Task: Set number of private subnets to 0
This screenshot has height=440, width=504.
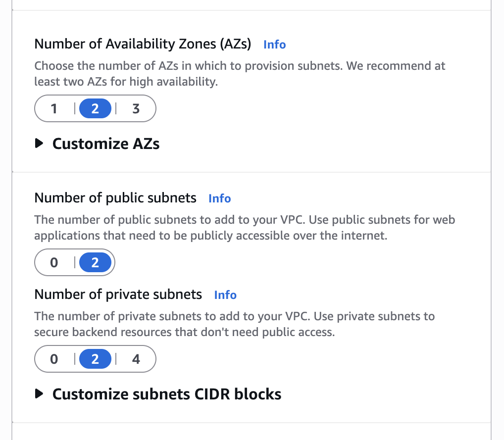Action: [x=54, y=359]
